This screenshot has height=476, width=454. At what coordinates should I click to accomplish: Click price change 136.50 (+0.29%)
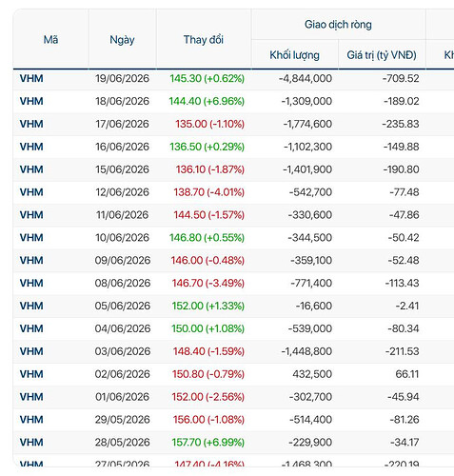click(207, 147)
